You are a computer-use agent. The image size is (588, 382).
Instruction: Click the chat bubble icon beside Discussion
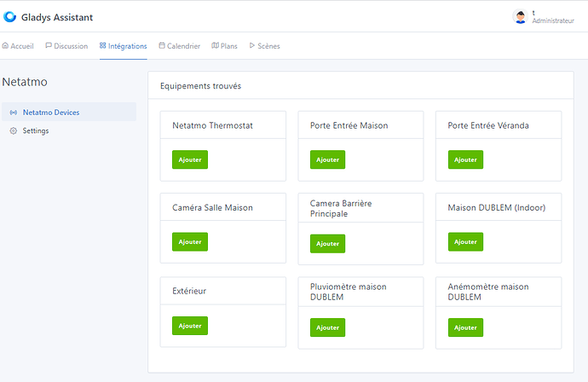(x=49, y=45)
